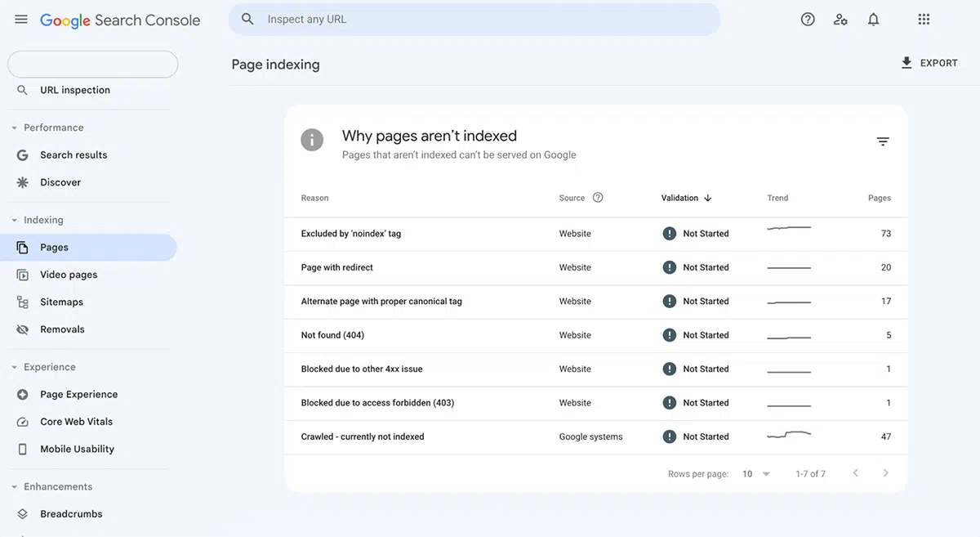This screenshot has height=537, width=980.
Task: Click the page count 47
Action: [886, 436]
